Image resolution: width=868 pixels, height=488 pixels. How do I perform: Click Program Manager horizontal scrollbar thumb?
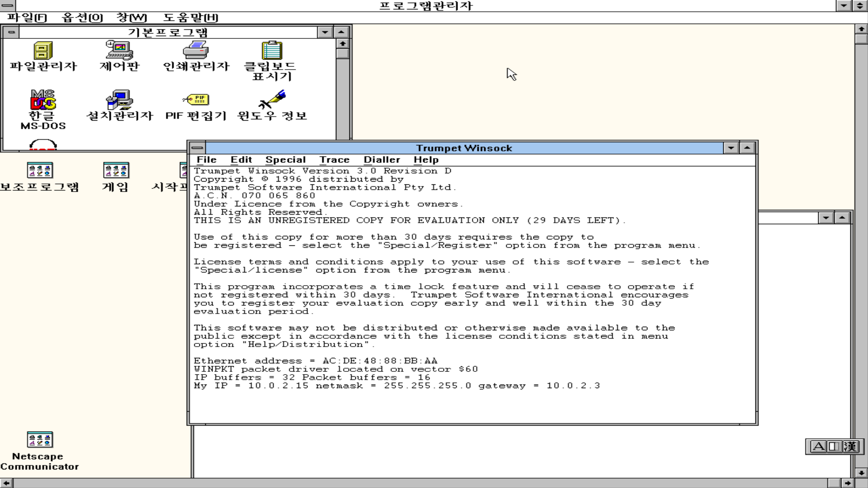click(x=834, y=483)
